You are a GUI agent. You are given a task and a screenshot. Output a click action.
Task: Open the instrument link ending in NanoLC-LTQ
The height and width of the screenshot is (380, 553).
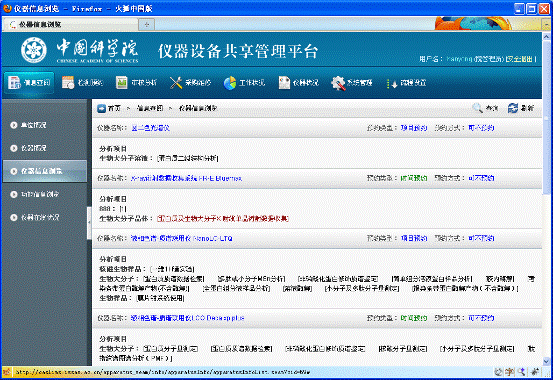pos(182,239)
